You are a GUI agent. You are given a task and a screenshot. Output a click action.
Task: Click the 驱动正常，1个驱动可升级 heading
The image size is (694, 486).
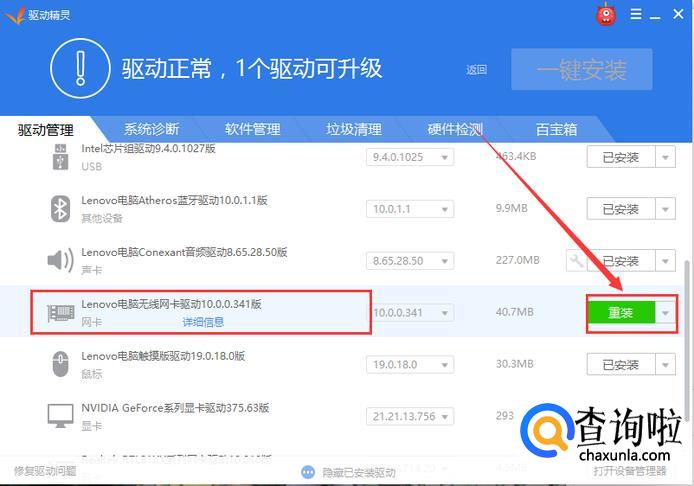tap(252, 69)
